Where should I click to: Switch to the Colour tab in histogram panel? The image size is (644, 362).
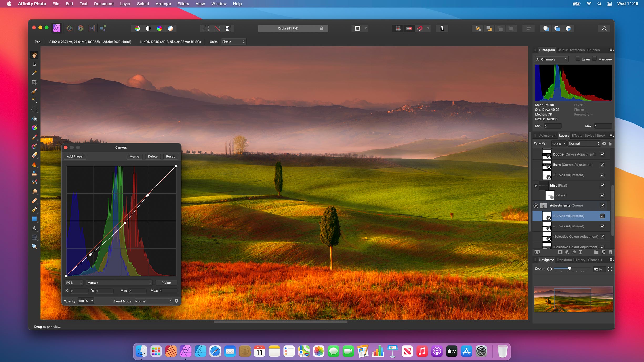[x=562, y=50]
